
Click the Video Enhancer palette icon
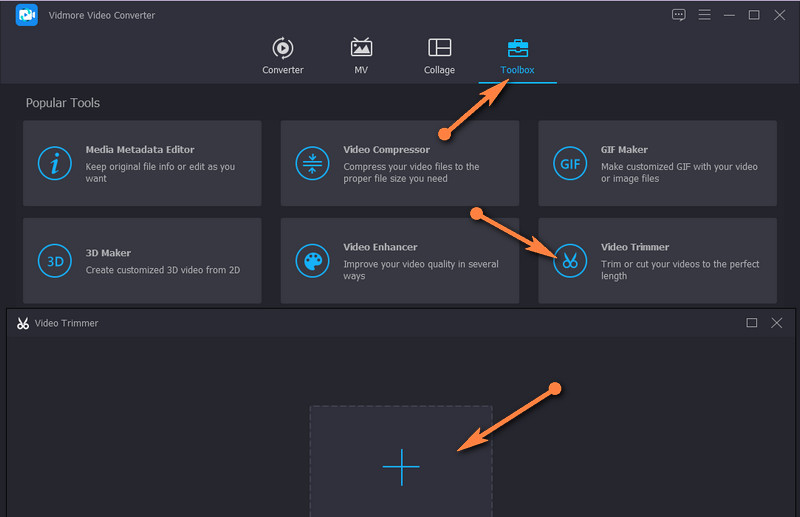312,261
